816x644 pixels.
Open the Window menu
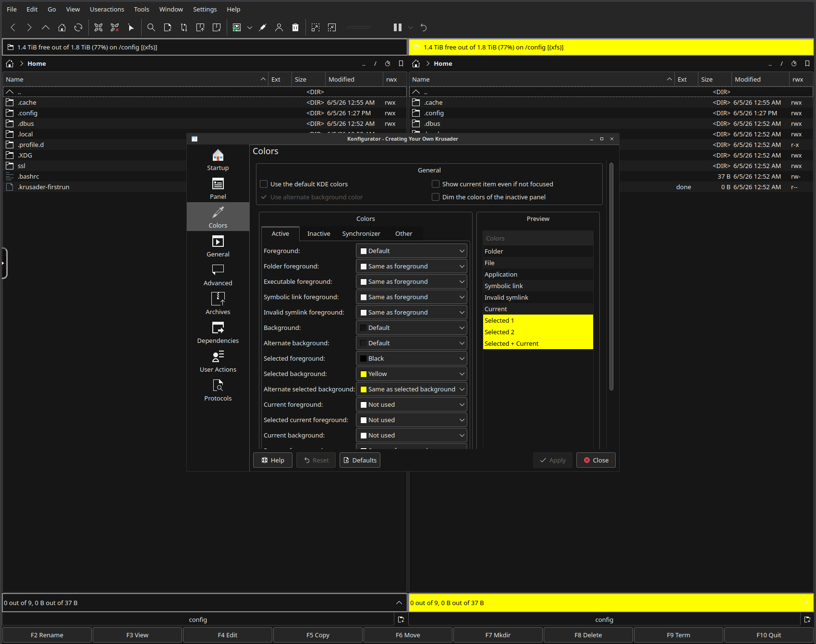171,9
